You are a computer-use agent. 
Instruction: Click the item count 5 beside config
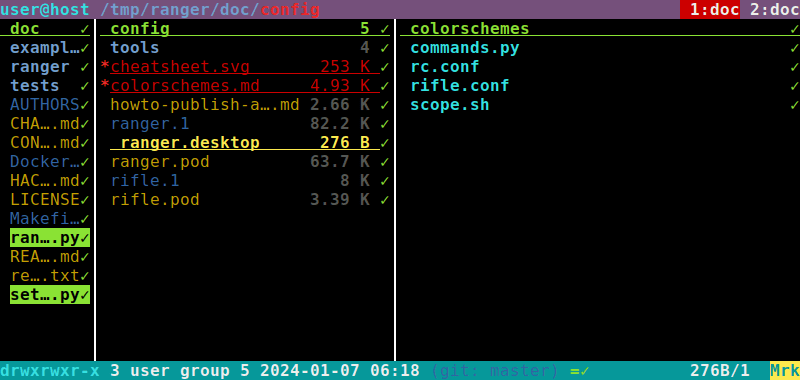tap(365, 29)
